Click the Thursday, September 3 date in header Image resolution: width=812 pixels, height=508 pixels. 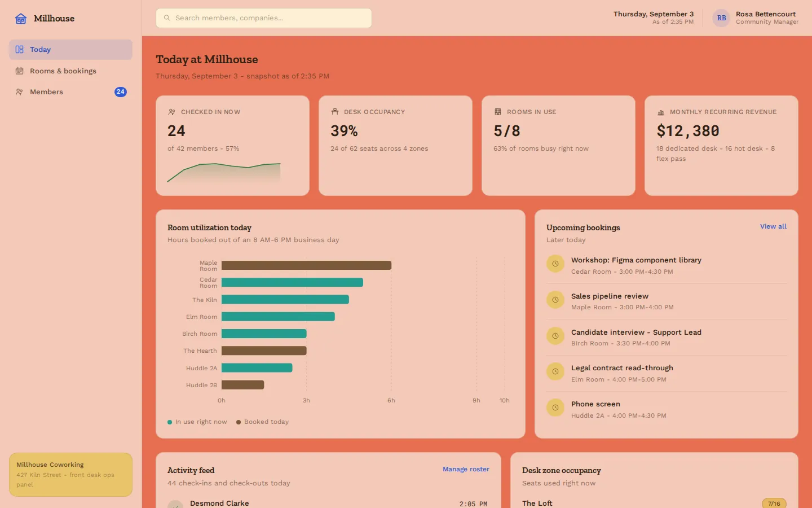tap(654, 14)
